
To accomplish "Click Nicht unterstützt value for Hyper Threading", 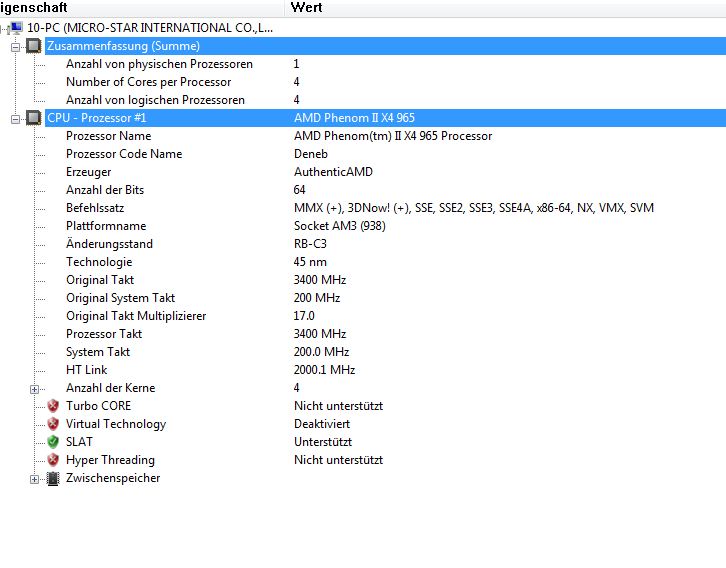I will (338, 460).
